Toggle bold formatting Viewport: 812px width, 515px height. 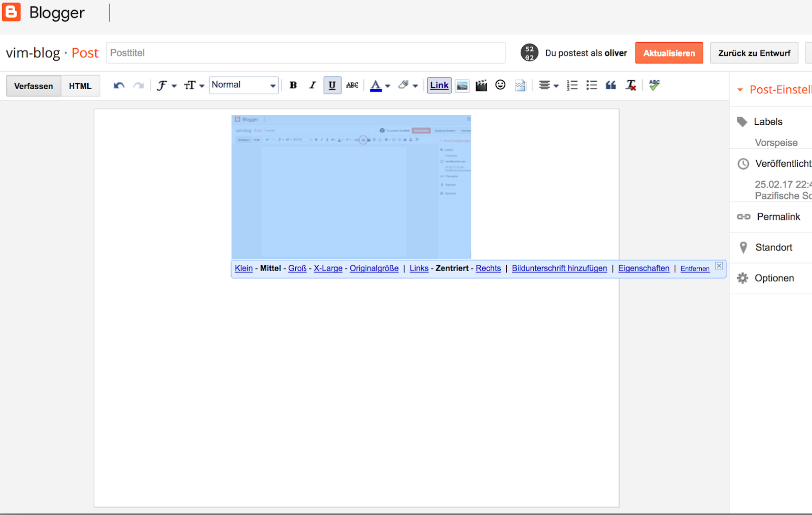click(x=293, y=85)
